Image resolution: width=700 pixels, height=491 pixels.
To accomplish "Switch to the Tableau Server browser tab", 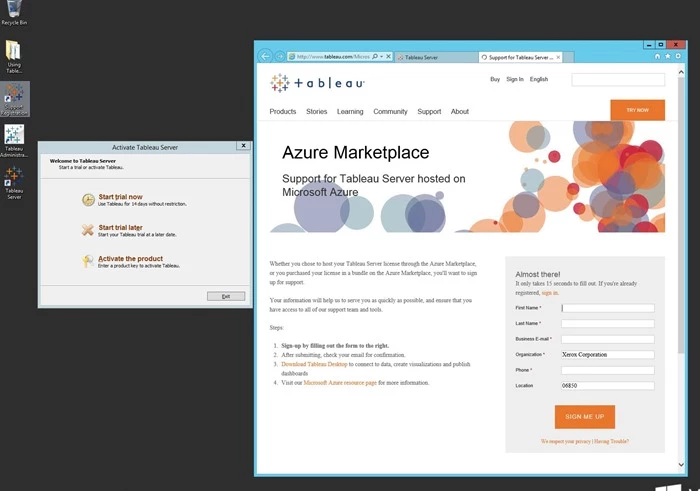I will [436, 57].
